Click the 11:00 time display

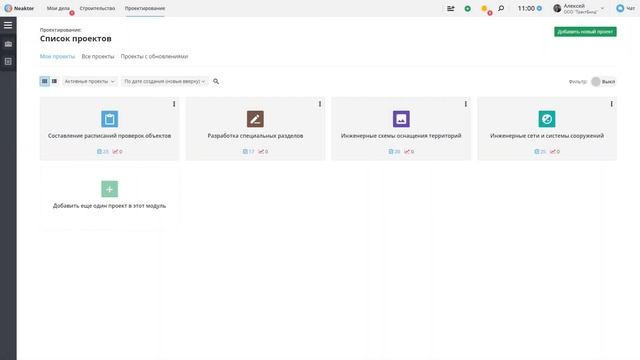point(526,8)
